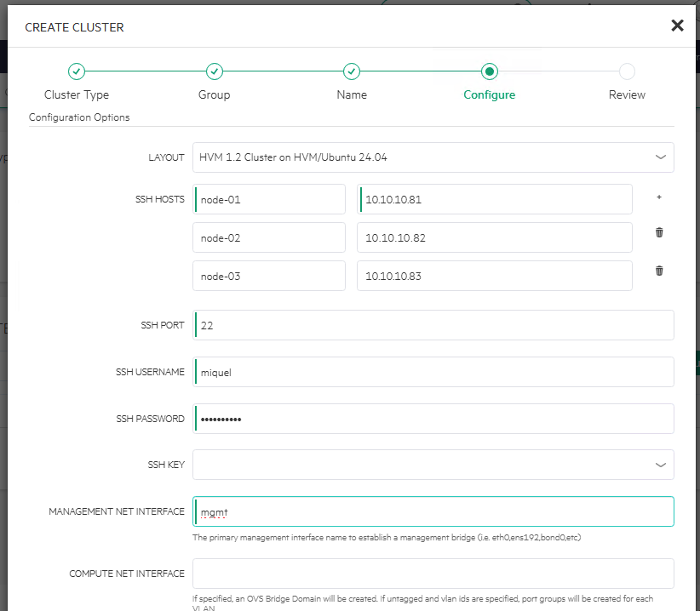Select the MANAGEMENT NET INTERFACE mgmt field
This screenshot has height=611, width=700.
tap(432, 511)
